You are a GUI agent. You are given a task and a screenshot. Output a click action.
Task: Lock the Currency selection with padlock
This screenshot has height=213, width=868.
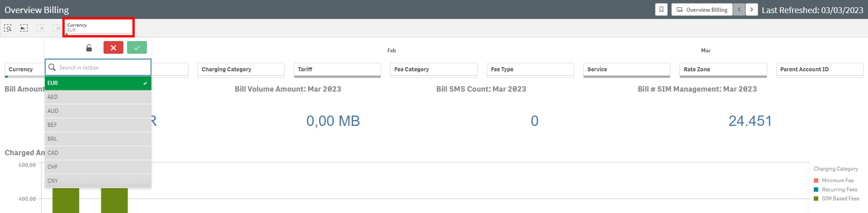(x=89, y=48)
